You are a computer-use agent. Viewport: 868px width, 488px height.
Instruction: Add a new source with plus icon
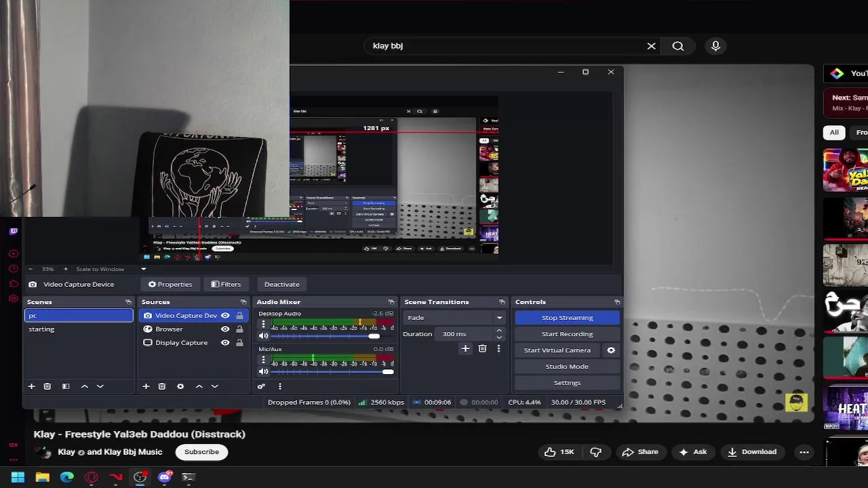[x=146, y=386]
